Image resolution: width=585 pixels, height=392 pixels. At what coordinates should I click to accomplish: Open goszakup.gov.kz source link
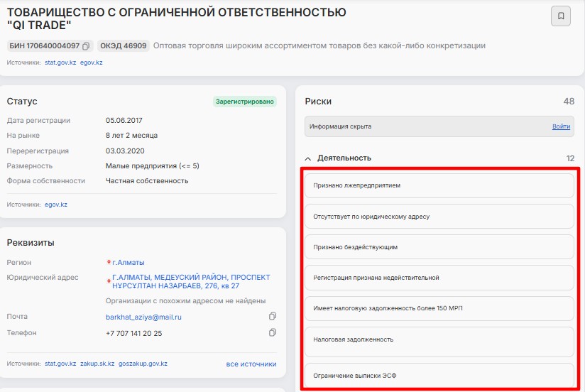point(143,364)
